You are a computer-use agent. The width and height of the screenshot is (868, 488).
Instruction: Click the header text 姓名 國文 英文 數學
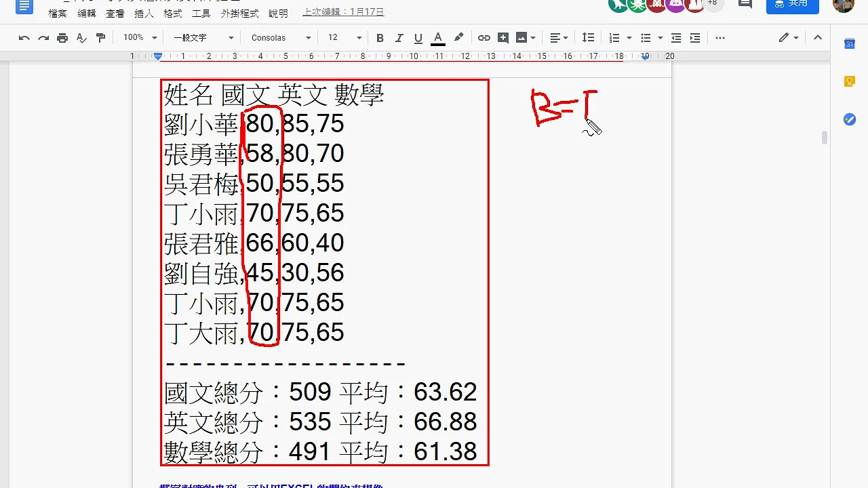pos(274,95)
